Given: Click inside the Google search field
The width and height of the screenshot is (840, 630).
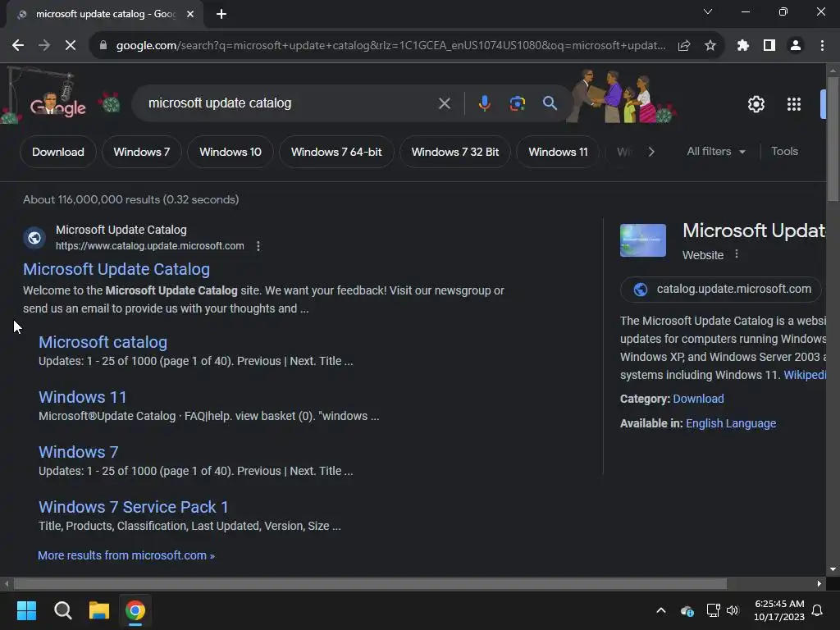Looking at the screenshot, I should pos(290,103).
